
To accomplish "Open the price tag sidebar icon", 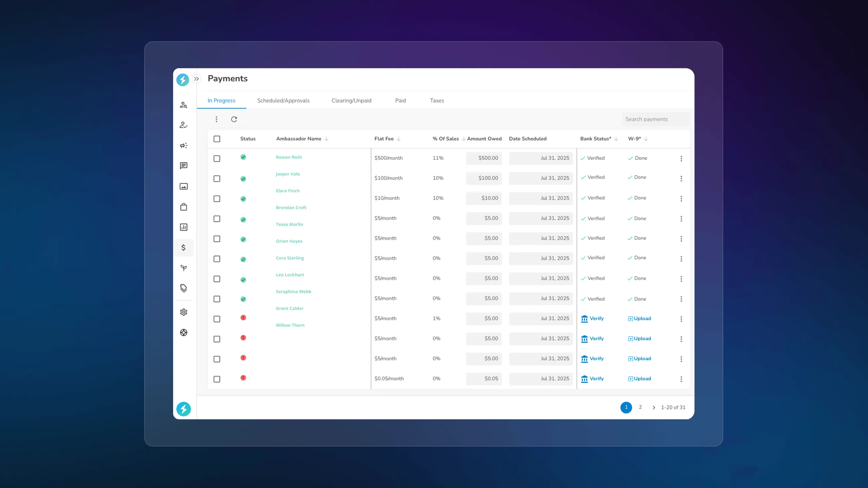I will pyautogui.click(x=183, y=288).
